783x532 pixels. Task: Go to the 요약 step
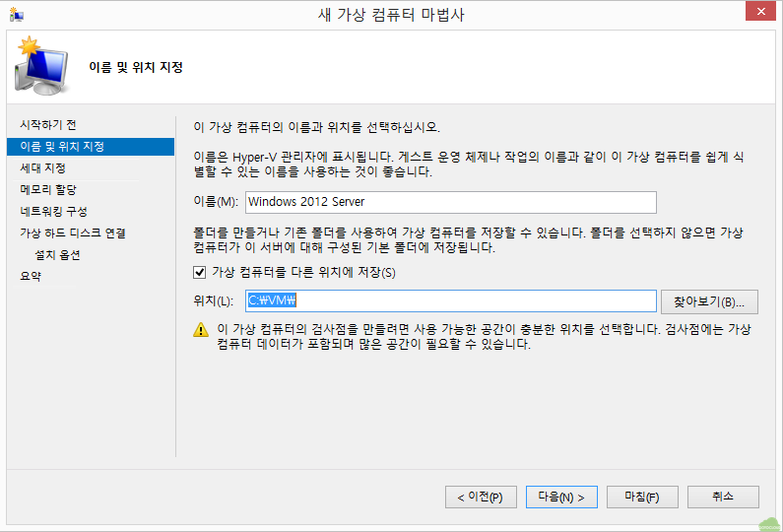coord(31,276)
